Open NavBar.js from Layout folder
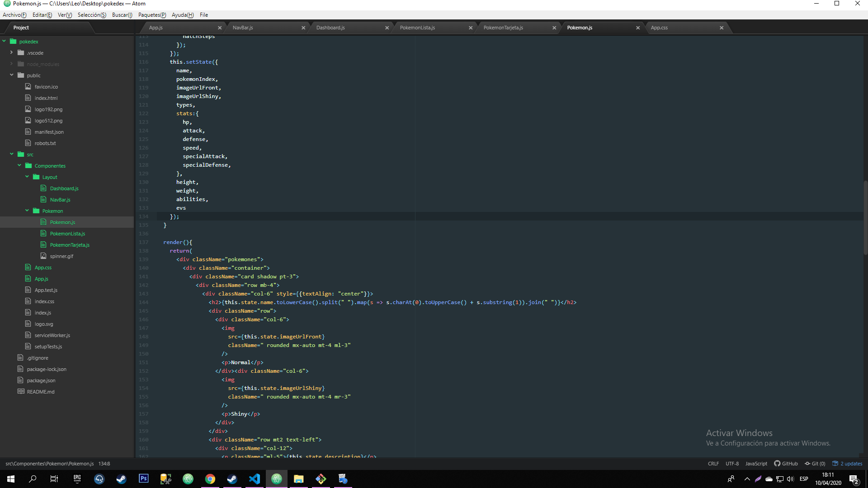868x488 pixels. point(60,200)
